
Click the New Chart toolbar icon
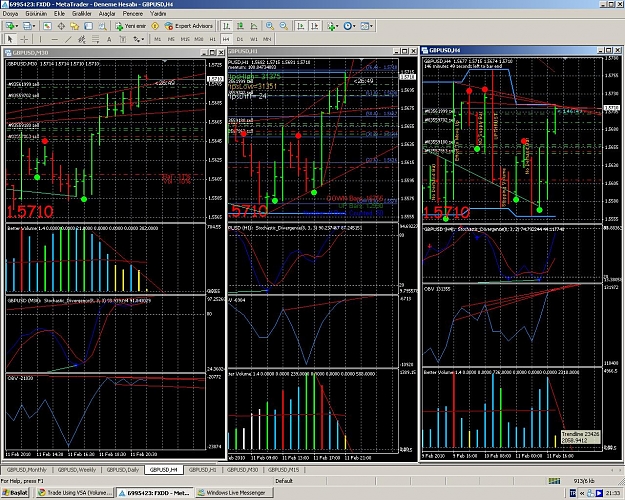(10, 26)
